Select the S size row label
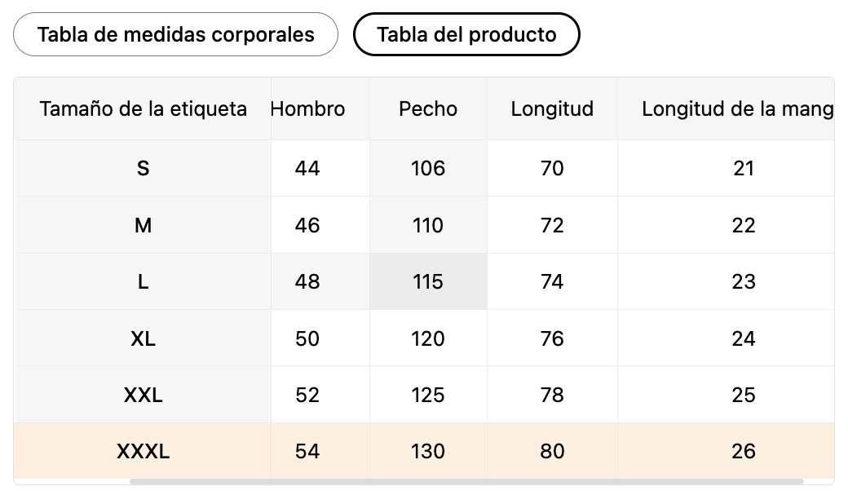 (143, 168)
